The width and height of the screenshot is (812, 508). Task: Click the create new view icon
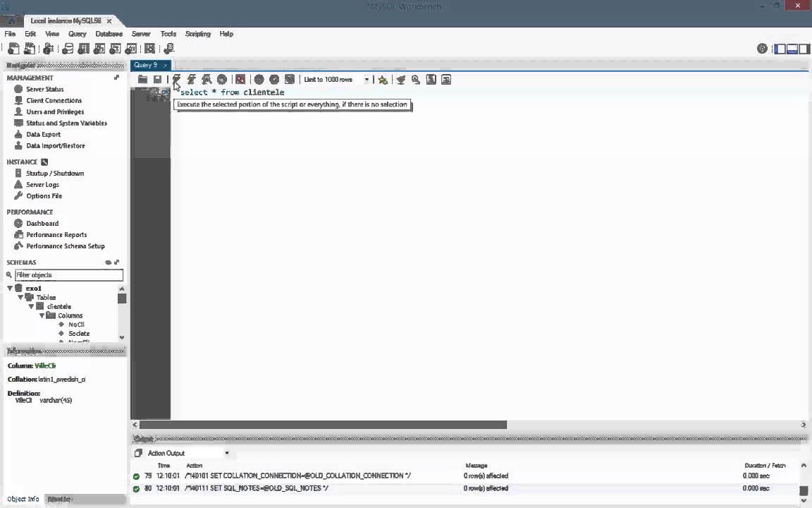click(x=99, y=49)
